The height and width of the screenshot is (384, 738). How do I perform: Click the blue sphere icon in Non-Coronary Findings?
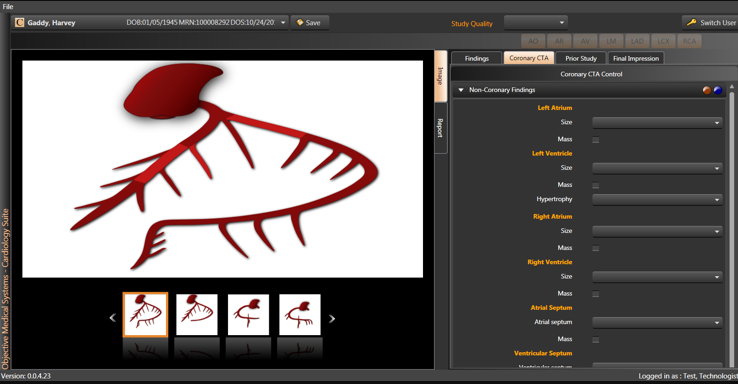(x=718, y=90)
